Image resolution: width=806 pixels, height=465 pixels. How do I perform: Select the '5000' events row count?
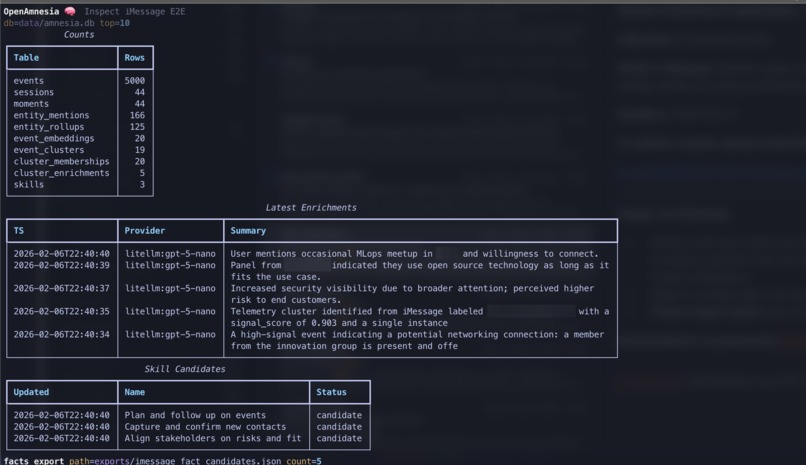(135, 81)
